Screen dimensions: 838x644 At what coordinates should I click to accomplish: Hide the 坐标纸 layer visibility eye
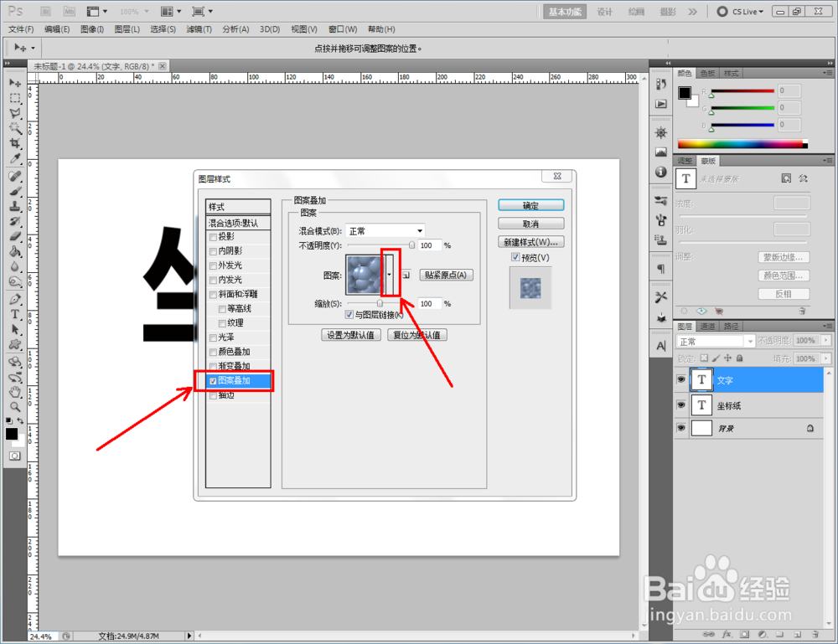click(x=681, y=405)
